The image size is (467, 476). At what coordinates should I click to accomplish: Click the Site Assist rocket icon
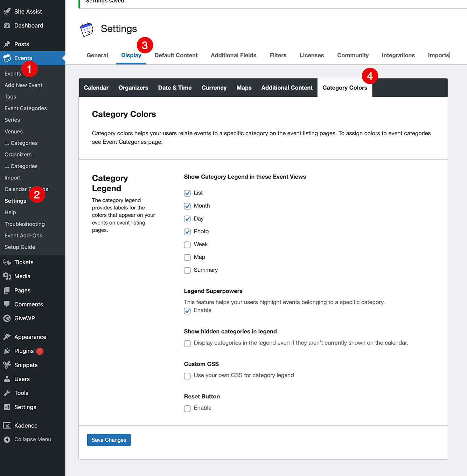pyautogui.click(x=7, y=12)
